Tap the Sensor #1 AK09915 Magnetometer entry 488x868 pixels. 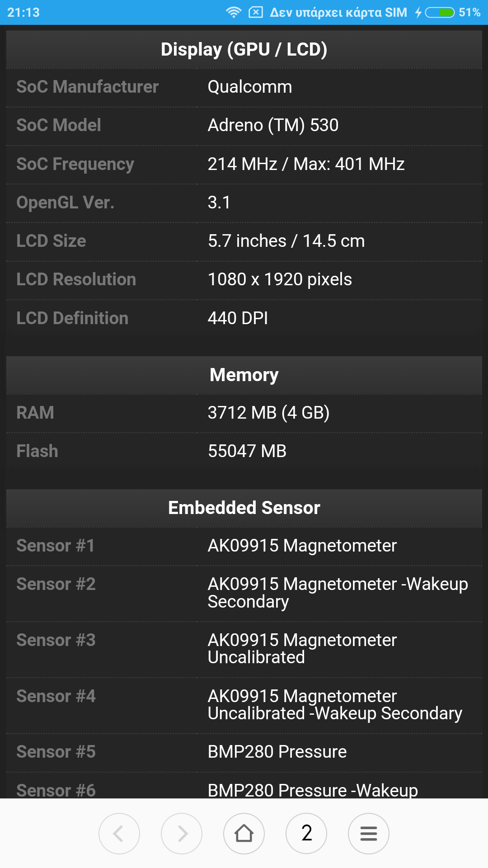[302, 546]
